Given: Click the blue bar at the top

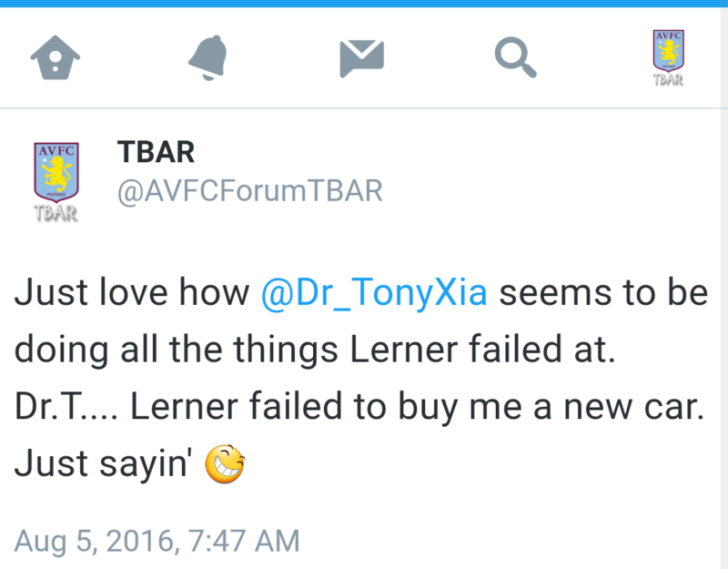Looking at the screenshot, I should point(364,4).
